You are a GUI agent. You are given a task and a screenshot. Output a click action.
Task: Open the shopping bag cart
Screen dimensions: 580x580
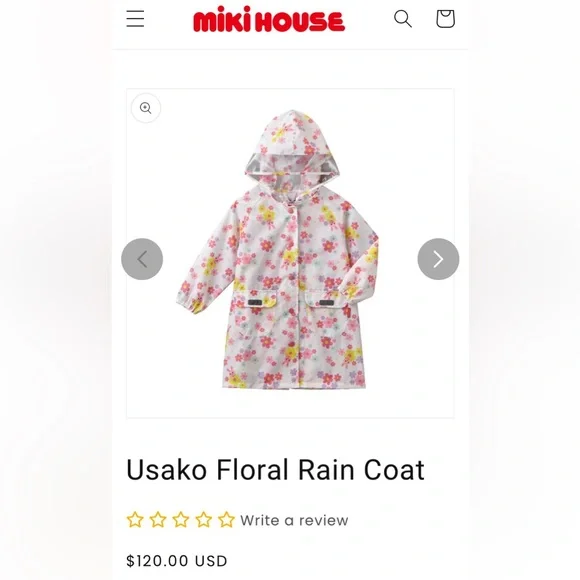(445, 18)
